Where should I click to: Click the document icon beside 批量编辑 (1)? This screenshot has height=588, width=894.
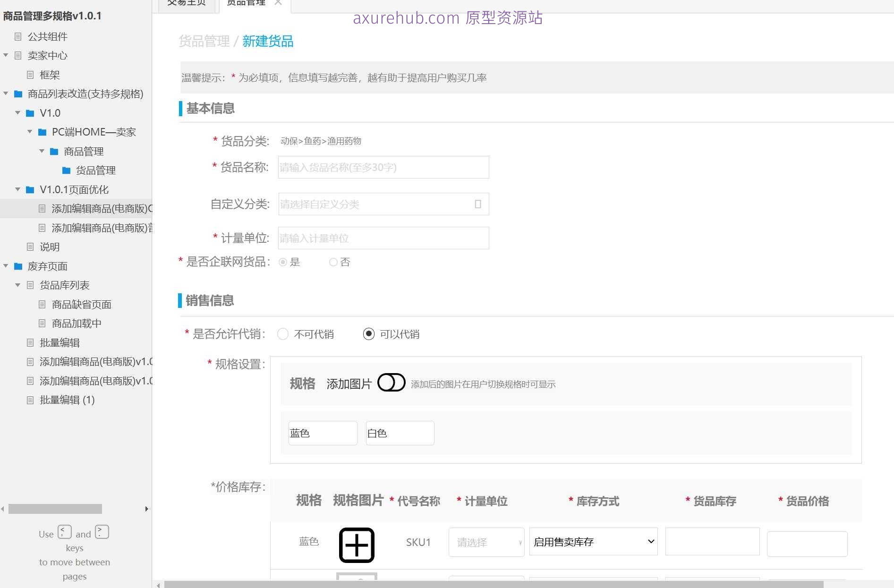[x=30, y=400]
